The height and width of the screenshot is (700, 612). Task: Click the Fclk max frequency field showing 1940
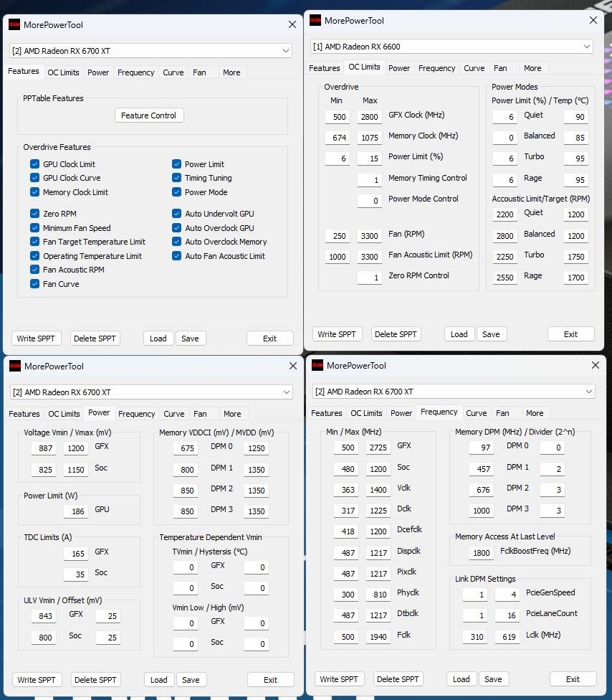tap(378, 637)
